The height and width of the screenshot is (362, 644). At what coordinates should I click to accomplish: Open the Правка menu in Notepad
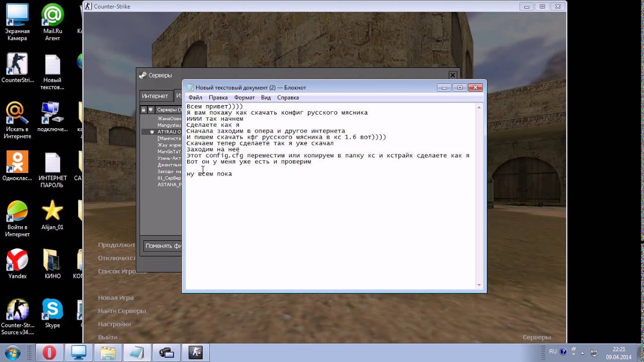pos(218,98)
